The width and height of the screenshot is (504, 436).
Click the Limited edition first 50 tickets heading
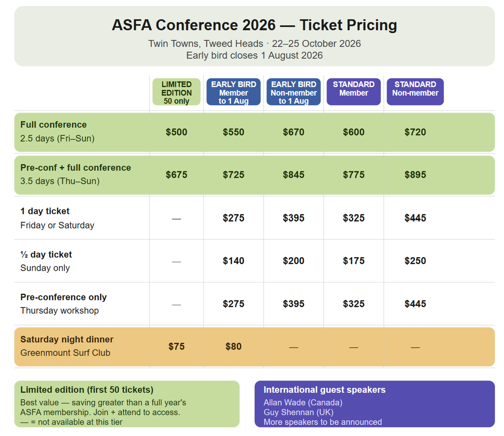(87, 390)
